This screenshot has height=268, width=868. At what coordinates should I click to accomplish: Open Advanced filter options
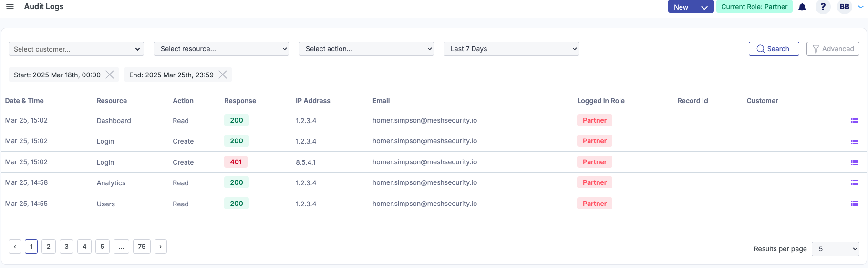pyautogui.click(x=833, y=49)
